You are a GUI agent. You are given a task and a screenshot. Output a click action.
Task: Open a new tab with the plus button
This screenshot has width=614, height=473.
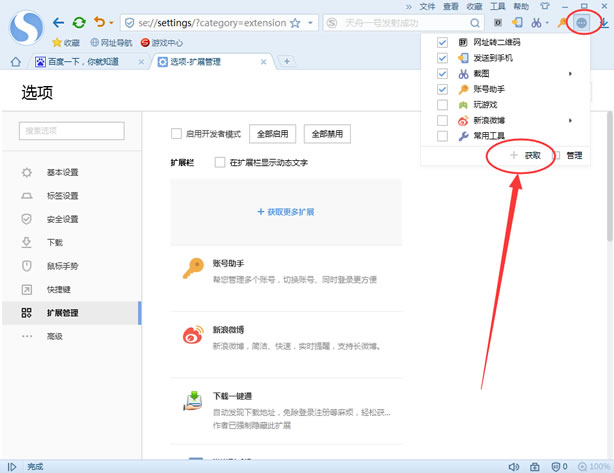tap(287, 61)
